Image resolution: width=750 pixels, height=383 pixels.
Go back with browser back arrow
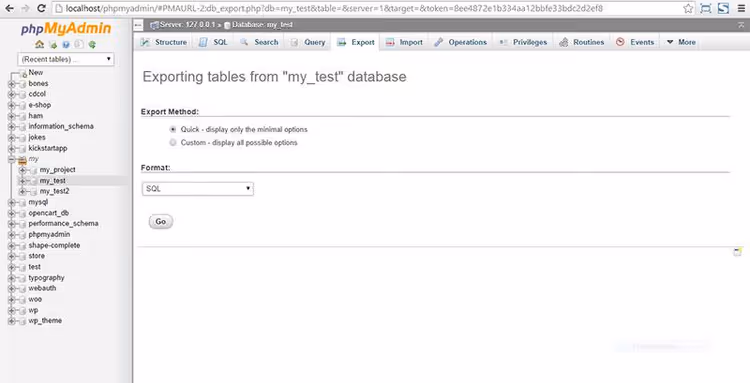tap(9, 8)
